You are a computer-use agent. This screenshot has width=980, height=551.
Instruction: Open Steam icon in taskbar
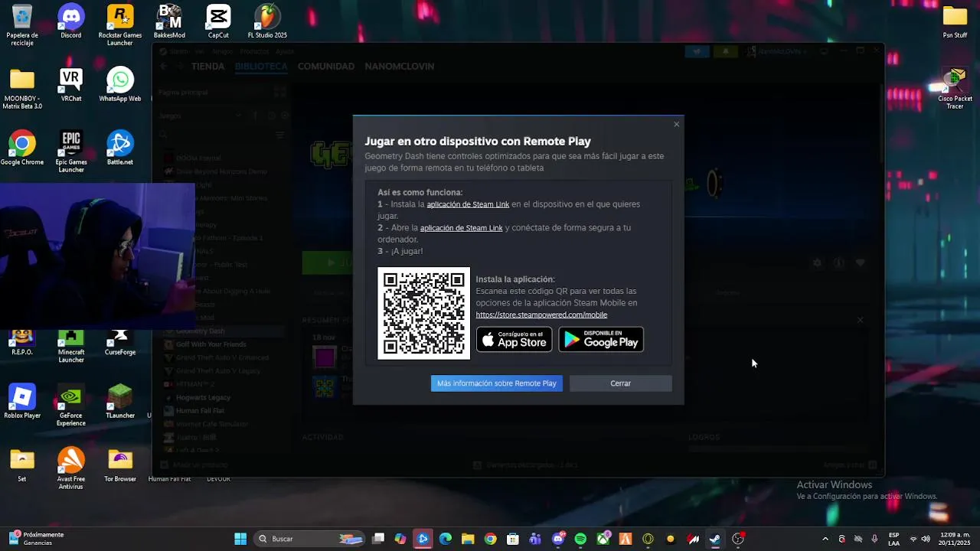click(715, 539)
